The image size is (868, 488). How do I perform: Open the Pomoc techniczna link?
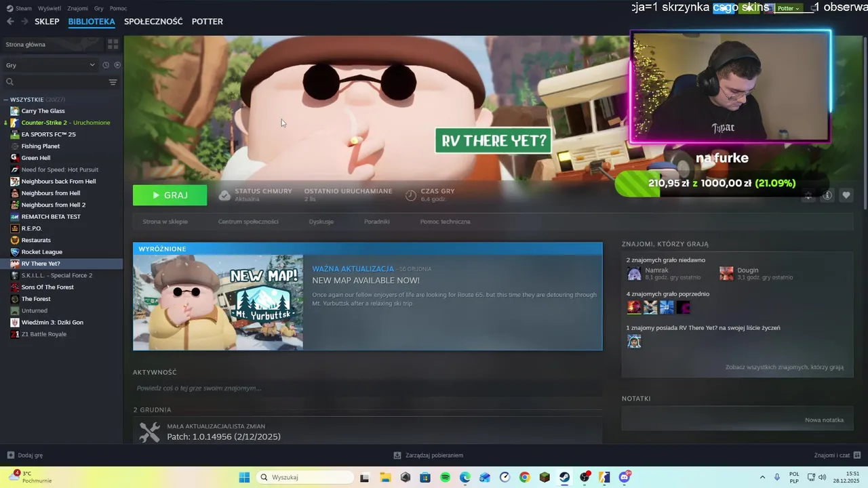tap(445, 222)
